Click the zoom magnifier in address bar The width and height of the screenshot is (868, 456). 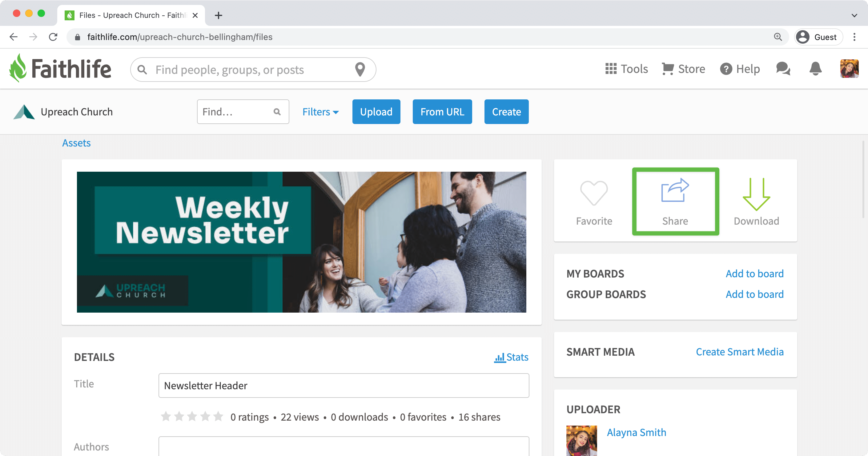(778, 37)
